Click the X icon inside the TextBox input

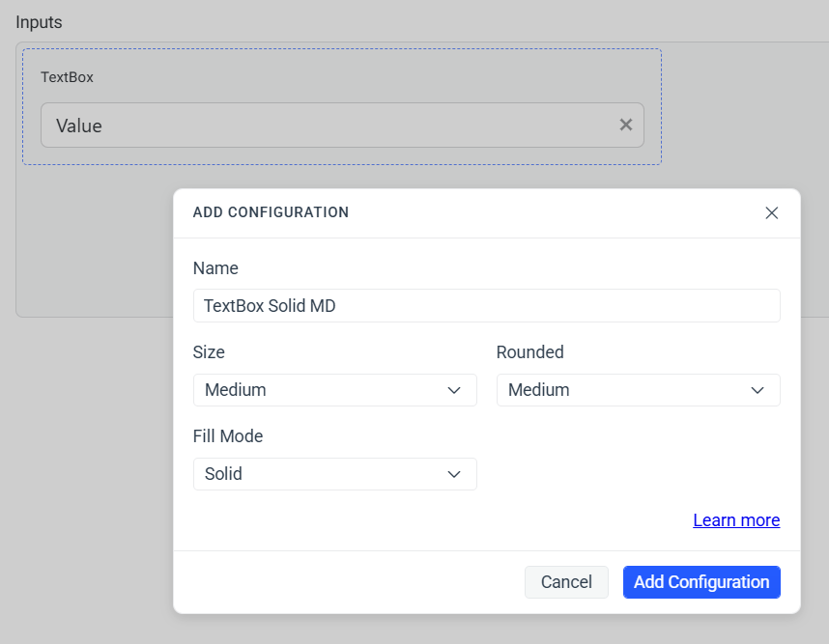click(x=626, y=125)
